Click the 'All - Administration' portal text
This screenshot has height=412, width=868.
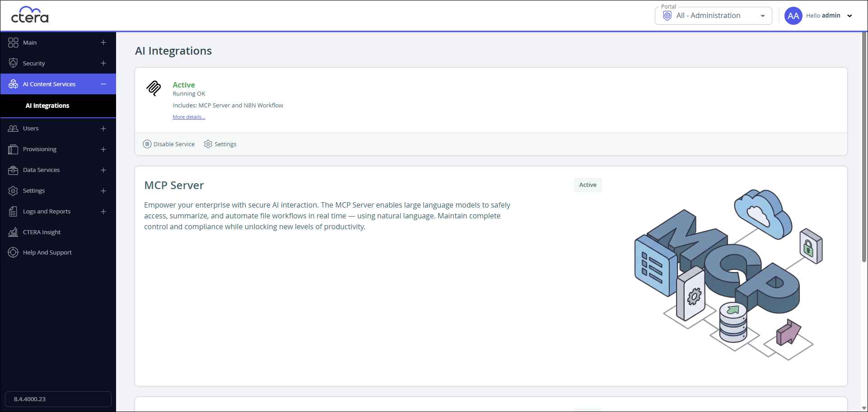tap(708, 16)
